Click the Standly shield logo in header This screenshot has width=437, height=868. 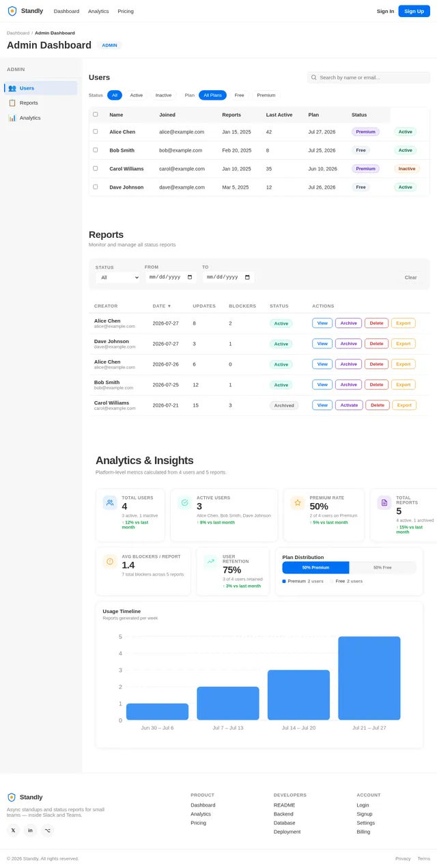[x=12, y=11]
